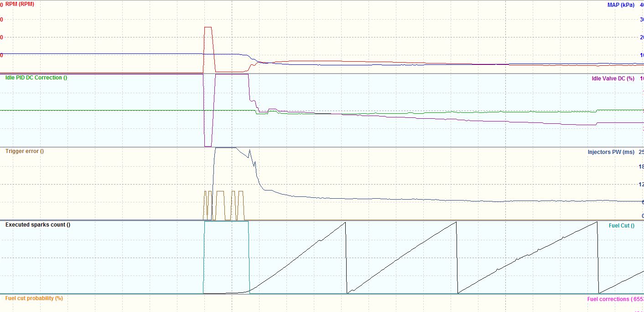Click the Fuel cut probability (%) label
Screen dimensions: 644x312
pyautogui.click(x=34, y=298)
